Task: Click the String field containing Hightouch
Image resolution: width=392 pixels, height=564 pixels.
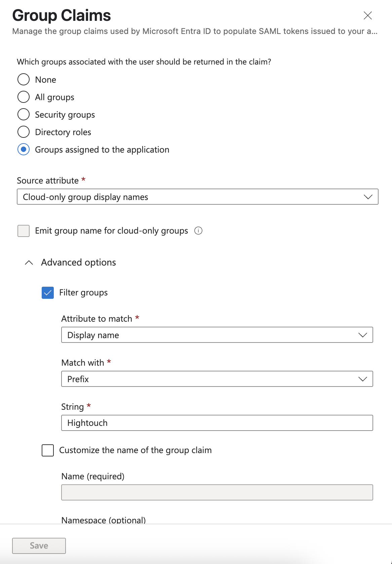Action: click(217, 423)
